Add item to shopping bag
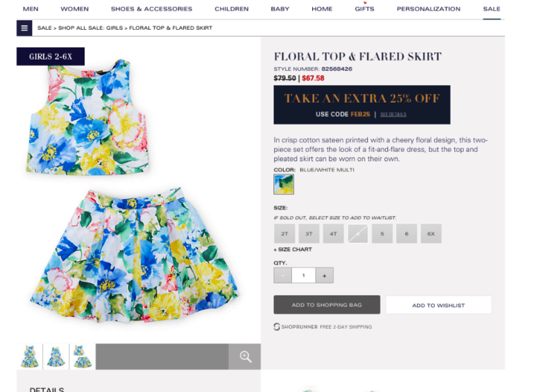Screen dimensions: 534x392 tap(327, 305)
